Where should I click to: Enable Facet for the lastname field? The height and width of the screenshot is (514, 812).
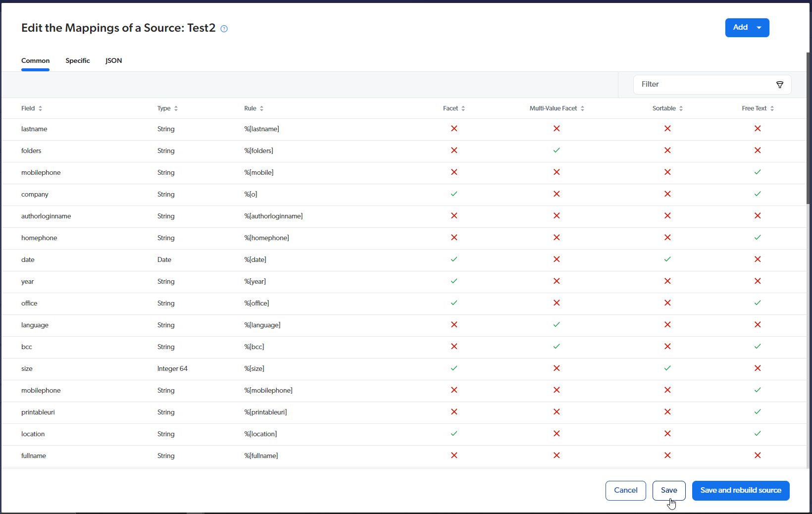point(454,129)
